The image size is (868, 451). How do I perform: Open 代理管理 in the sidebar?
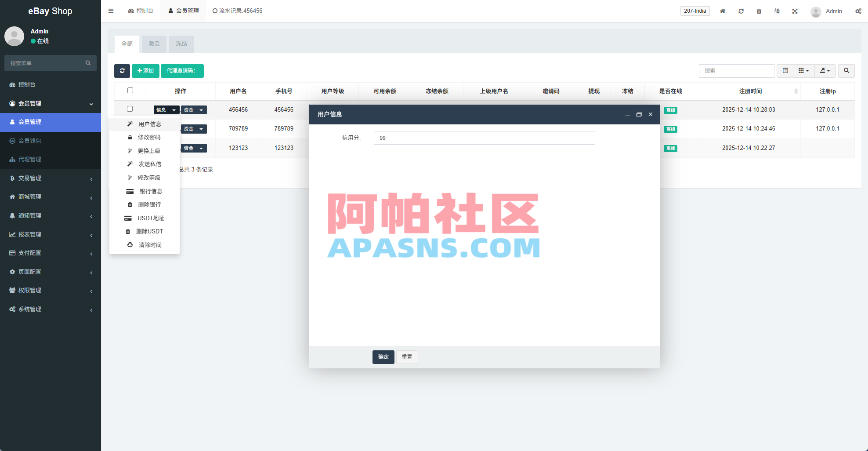[51, 159]
